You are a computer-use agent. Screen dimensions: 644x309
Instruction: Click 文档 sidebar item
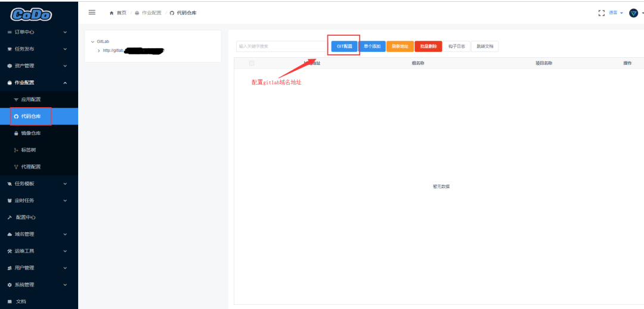click(39, 302)
